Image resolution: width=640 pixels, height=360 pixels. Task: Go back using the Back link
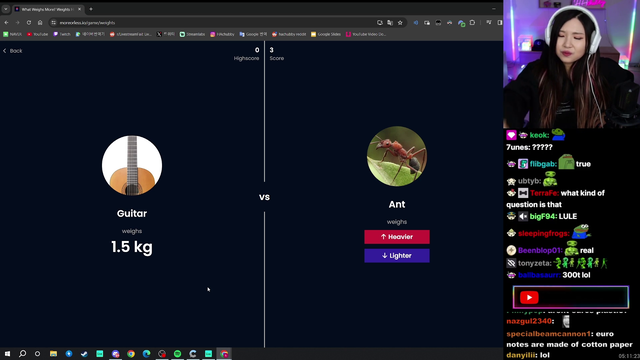[x=13, y=51]
